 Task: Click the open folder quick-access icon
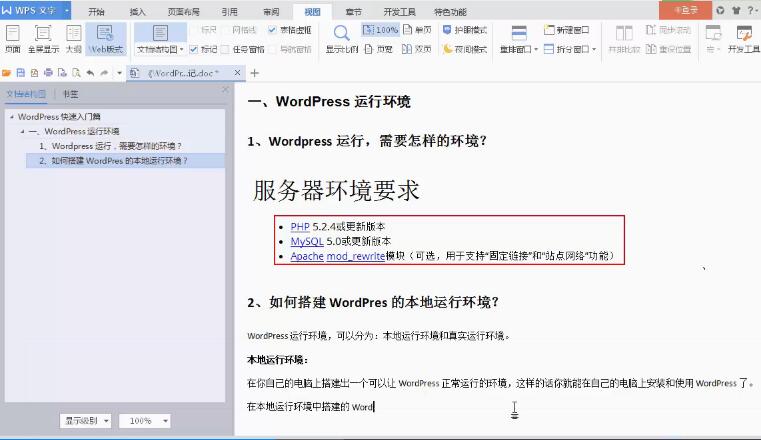tap(6, 73)
